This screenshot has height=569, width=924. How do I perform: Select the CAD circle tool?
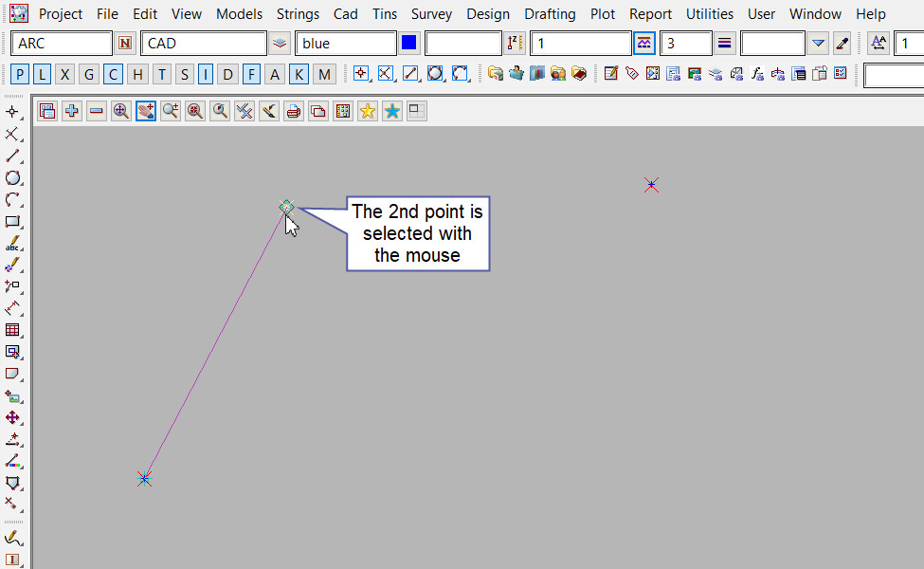point(13,178)
